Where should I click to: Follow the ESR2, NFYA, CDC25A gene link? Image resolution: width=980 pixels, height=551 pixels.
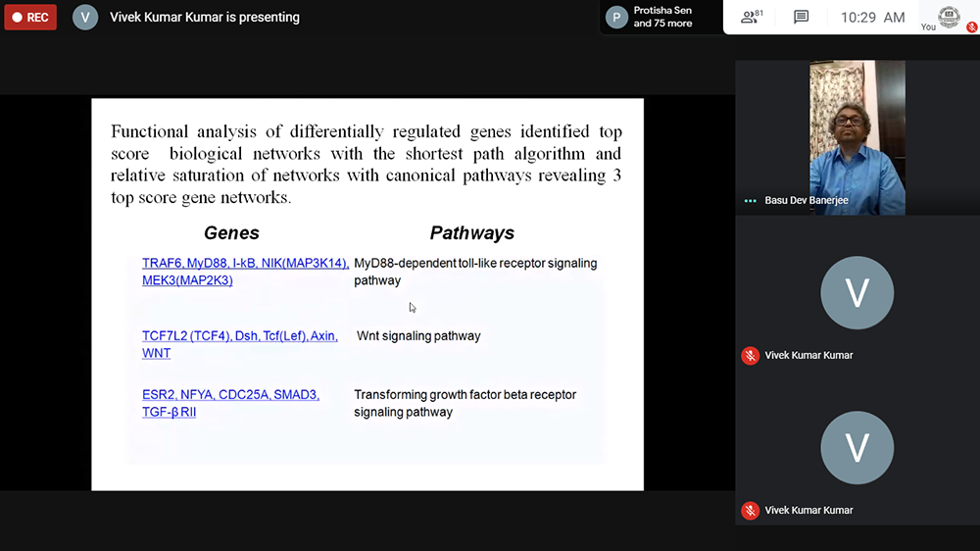point(230,394)
